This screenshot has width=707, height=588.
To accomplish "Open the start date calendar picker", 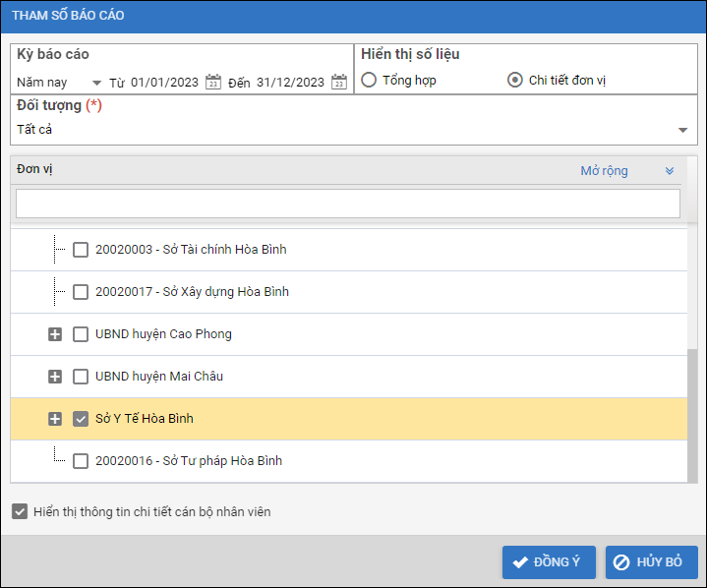I will (x=213, y=83).
